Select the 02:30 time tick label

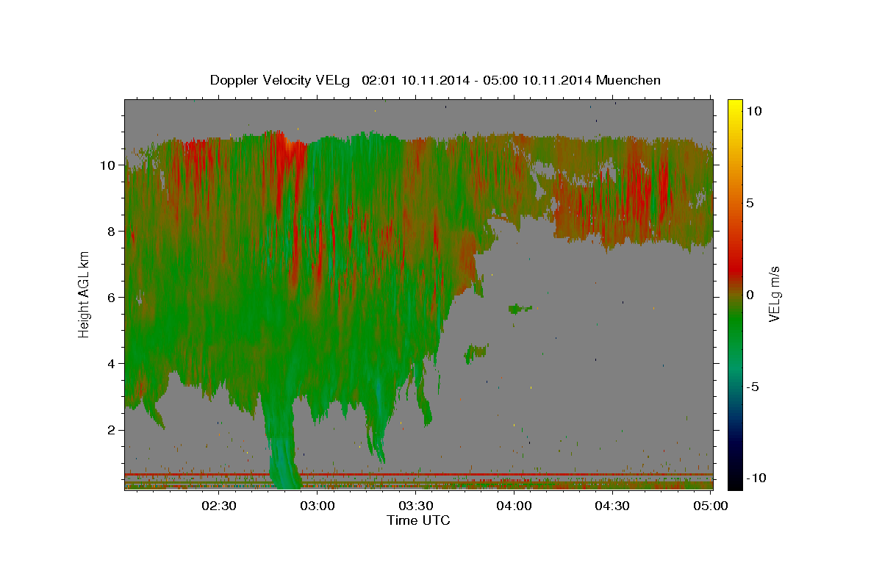tap(220, 506)
